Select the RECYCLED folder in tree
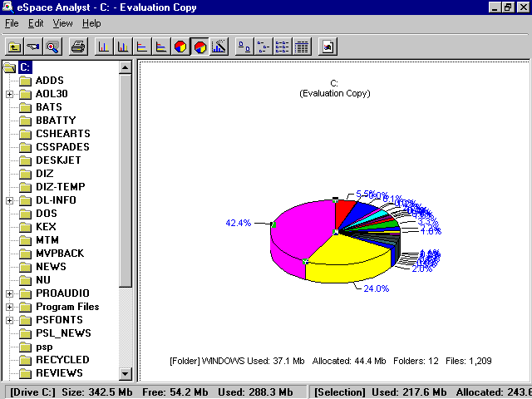 [62, 360]
